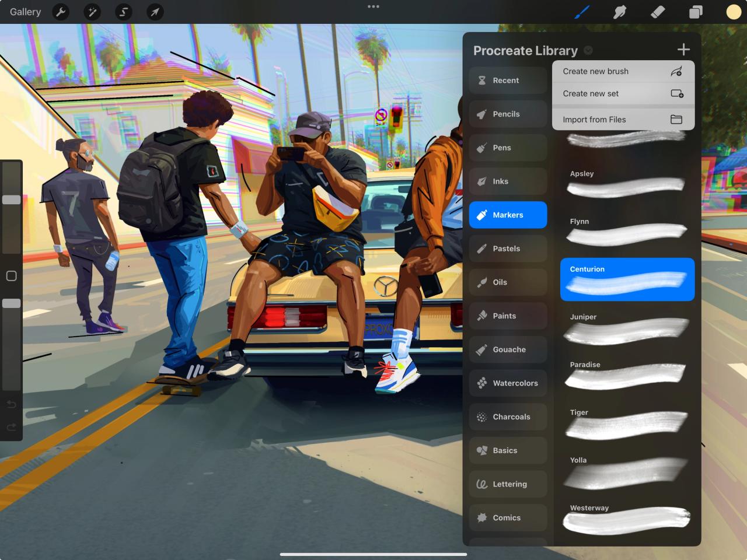747x560 pixels.
Task: Tap the undo arrow on the sidebar
Action: click(11, 404)
